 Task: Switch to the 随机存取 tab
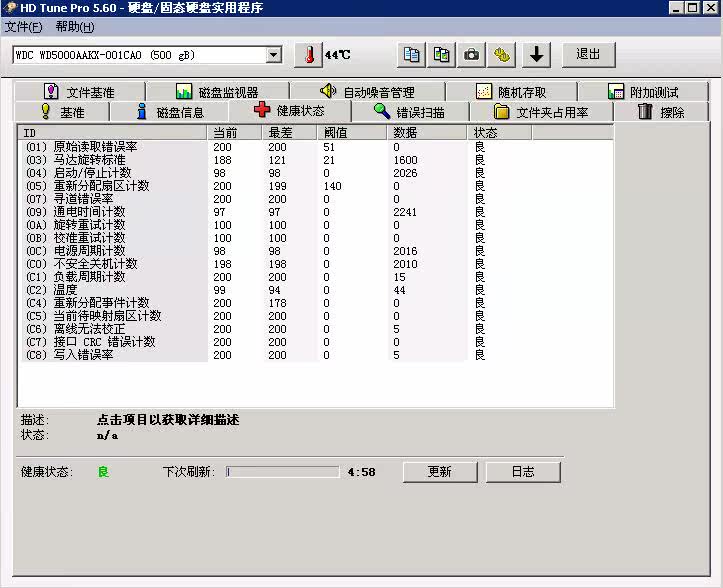click(511, 92)
